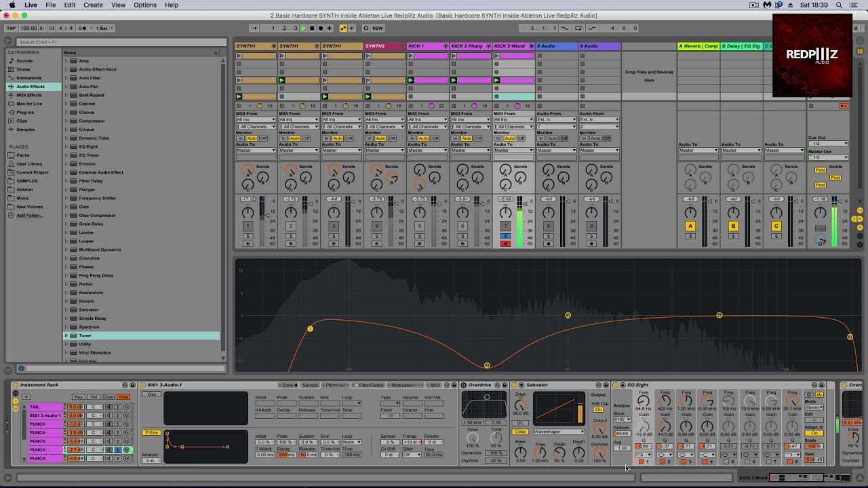Image resolution: width=868 pixels, height=488 pixels.
Task: Click the Follow arrow icon in the transport
Action: tap(254, 28)
